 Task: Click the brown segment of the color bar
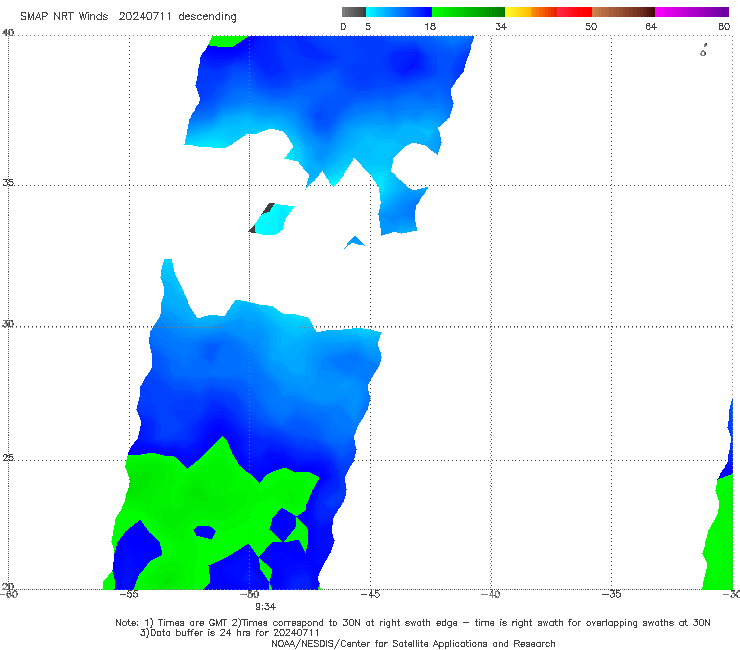(x=623, y=12)
